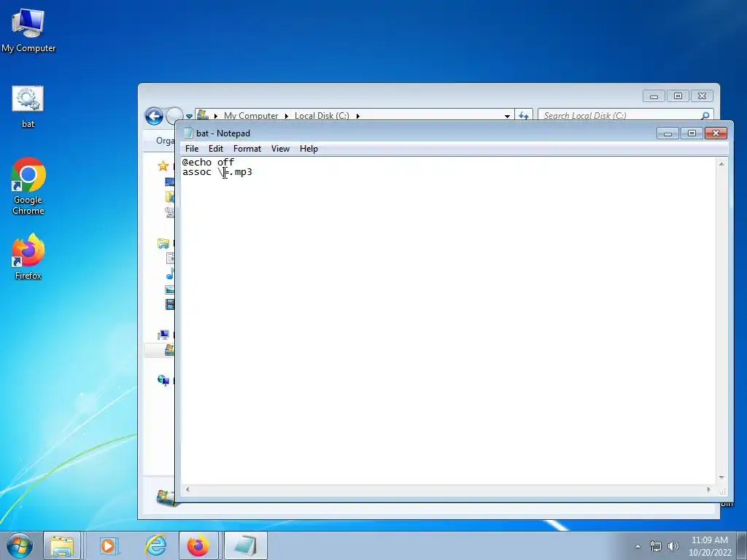Screen dimensions: 747x560
Task: Click the '@echo off' line in Notepad
Action: tap(208, 163)
